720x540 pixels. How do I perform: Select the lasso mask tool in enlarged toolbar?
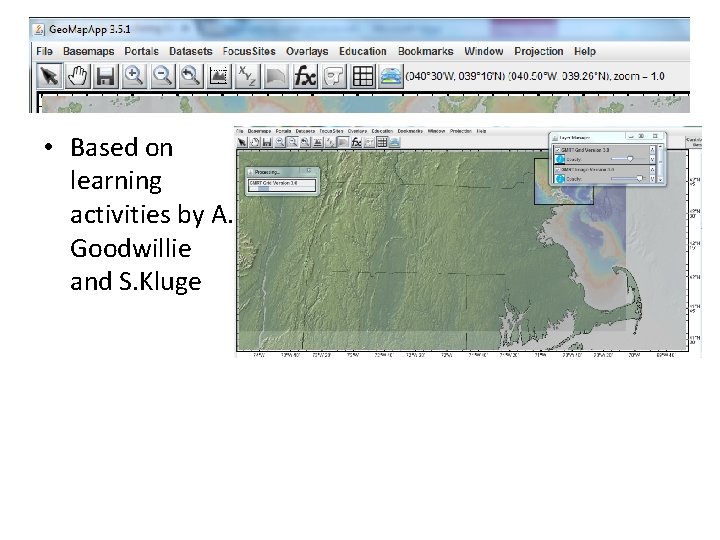point(334,76)
